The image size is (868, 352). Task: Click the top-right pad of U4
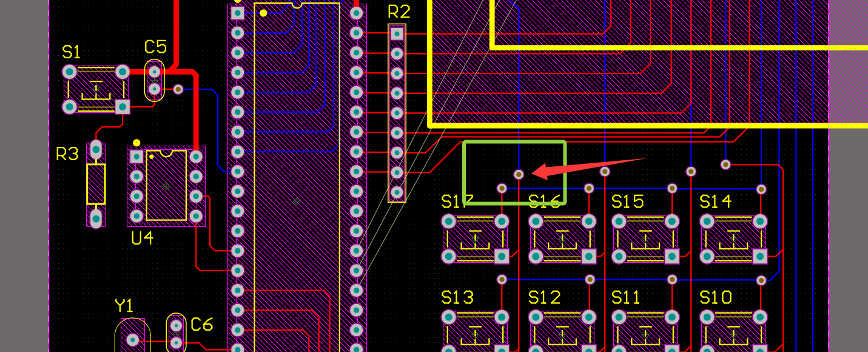point(196,157)
